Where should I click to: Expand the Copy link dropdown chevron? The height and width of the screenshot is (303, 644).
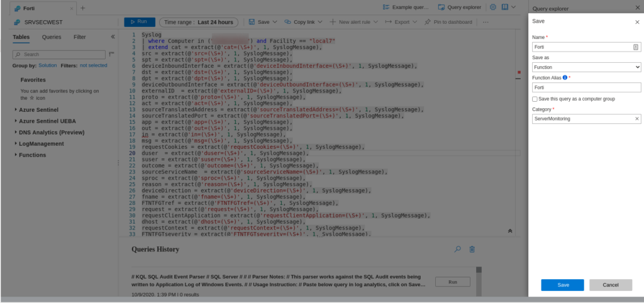coord(320,22)
